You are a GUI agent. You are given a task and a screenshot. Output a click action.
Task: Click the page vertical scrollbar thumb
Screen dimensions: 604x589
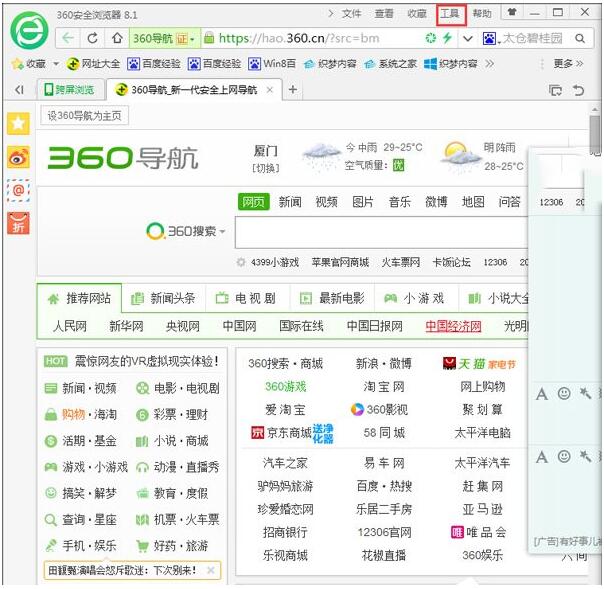pyautogui.click(x=595, y=134)
